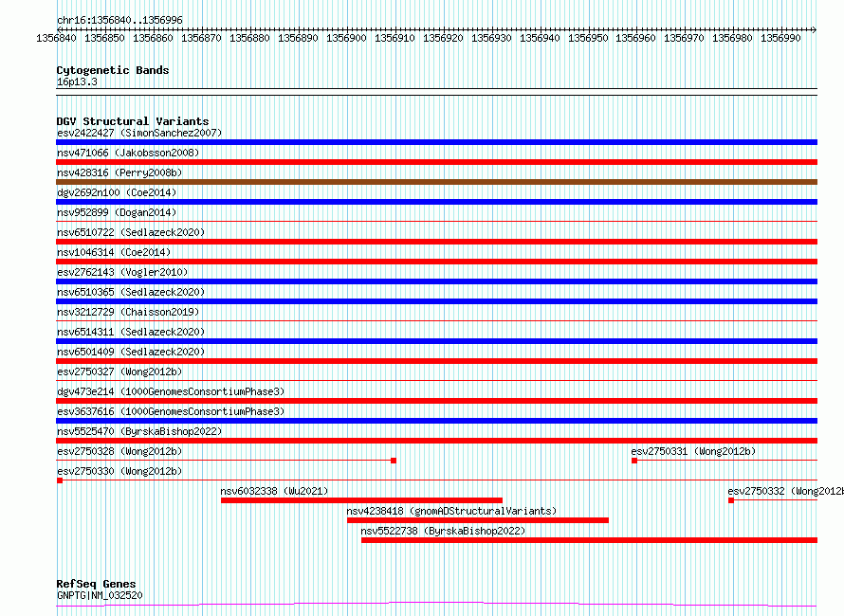844x616 pixels.
Task: Select the nsv6510722 (Sedlazeck2020) label
Action: [x=131, y=232]
